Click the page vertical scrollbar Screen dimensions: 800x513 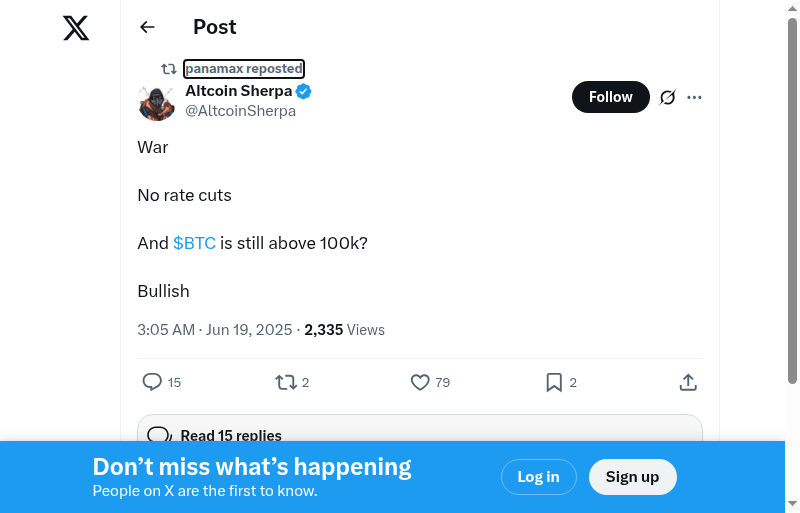click(793, 200)
